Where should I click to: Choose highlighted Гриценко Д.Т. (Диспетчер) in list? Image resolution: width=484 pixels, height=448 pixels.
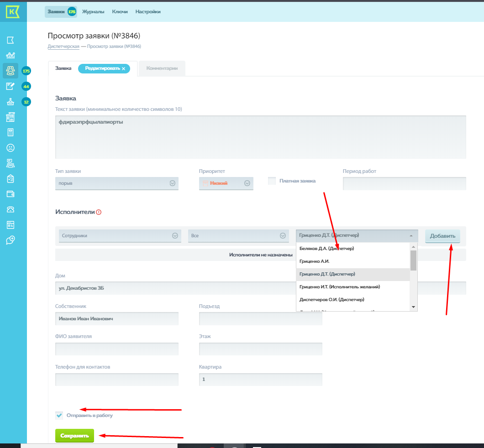(353, 274)
